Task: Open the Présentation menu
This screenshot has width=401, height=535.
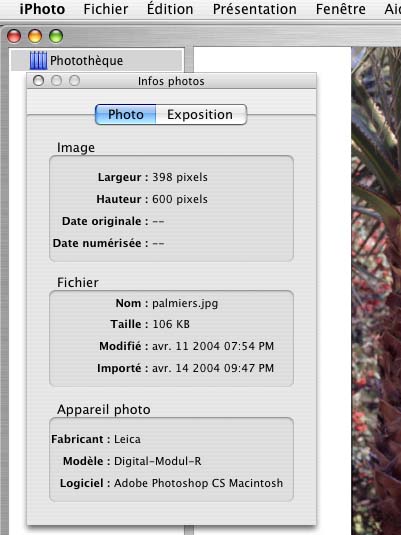Action: click(x=255, y=9)
